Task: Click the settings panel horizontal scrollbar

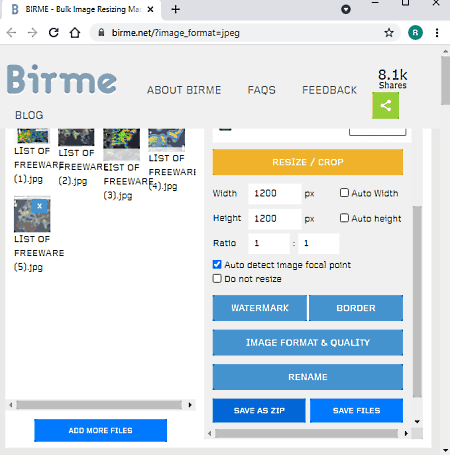Action: [306, 433]
